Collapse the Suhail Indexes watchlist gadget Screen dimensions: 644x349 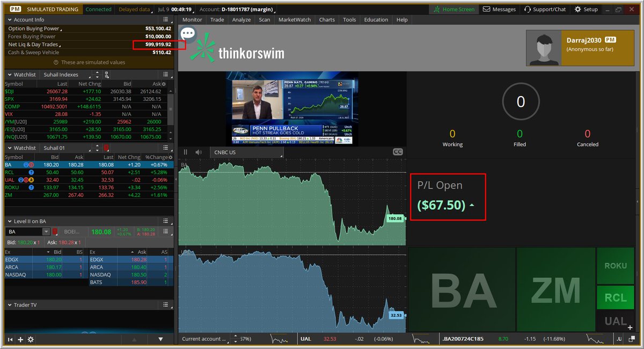tap(9, 75)
